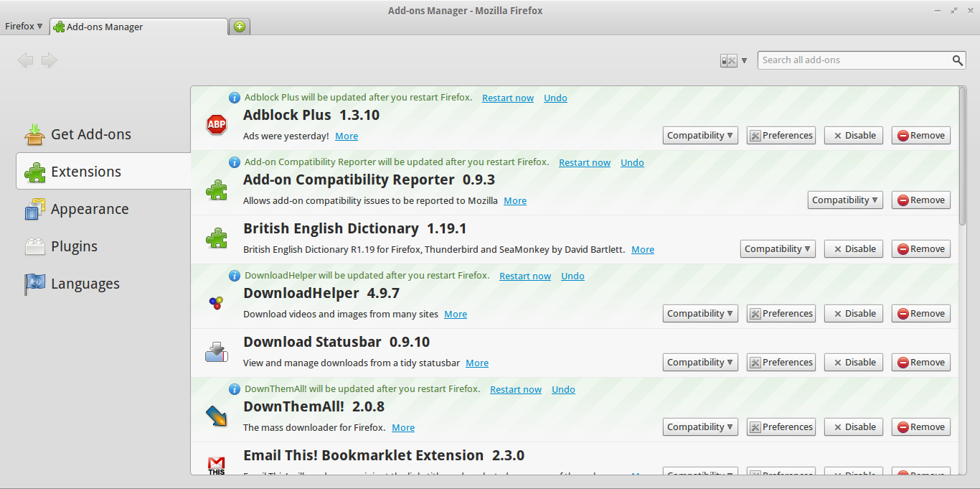Go back using the left arrow
Viewport: 980px width, 489px height.
pyautogui.click(x=25, y=60)
